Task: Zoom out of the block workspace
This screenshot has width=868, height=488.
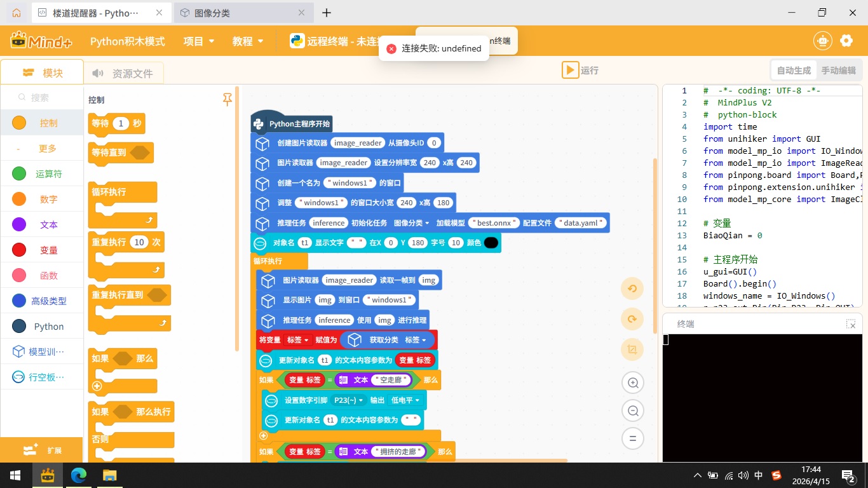Action: point(633,411)
